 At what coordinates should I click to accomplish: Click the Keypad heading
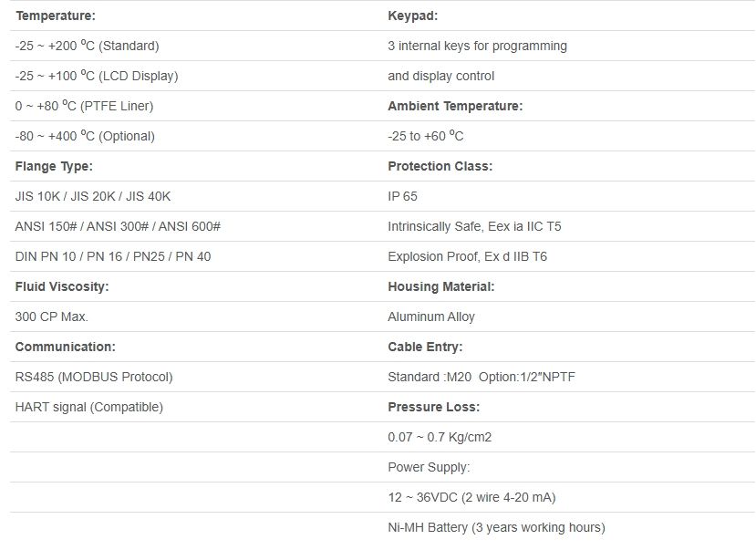[x=413, y=16]
